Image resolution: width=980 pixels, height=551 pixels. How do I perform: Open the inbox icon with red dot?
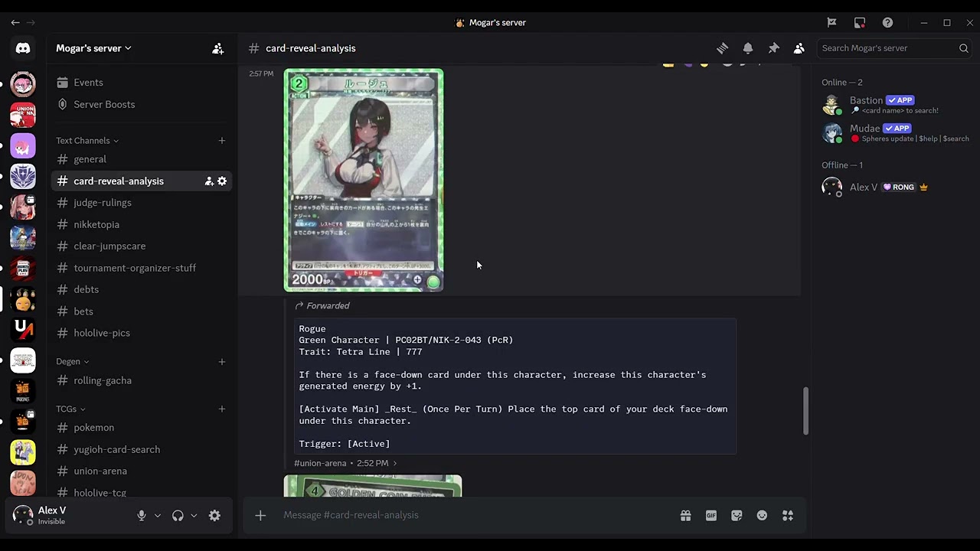[860, 23]
